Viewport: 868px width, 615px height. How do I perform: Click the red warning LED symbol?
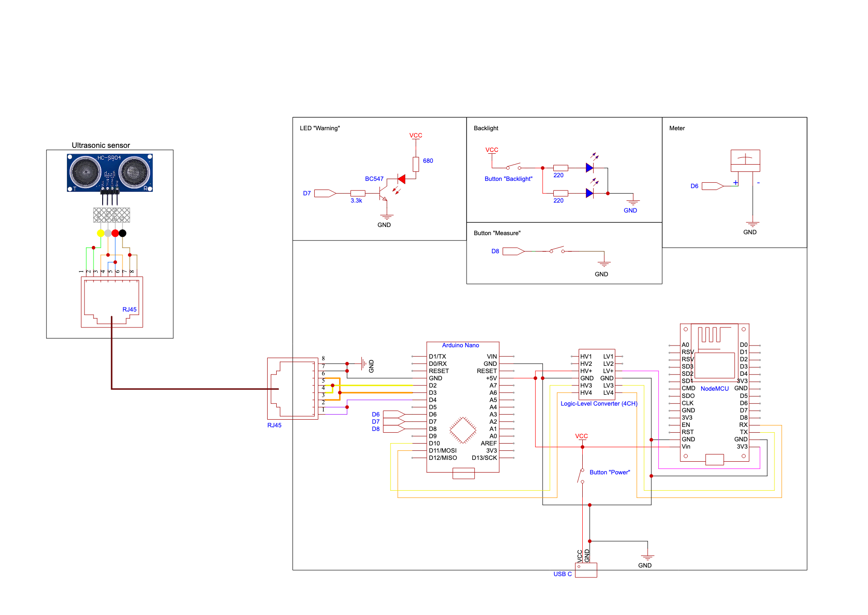tap(401, 179)
